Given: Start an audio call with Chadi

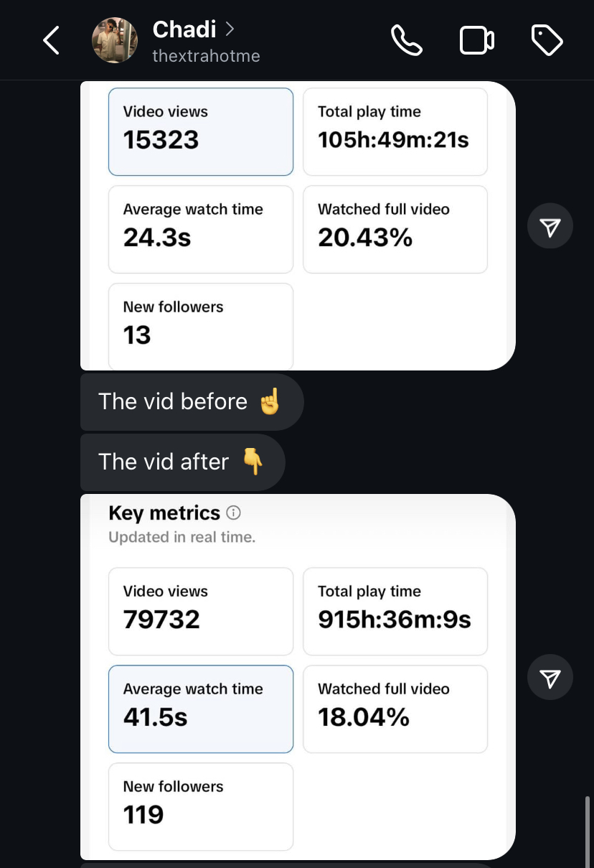Looking at the screenshot, I should point(407,41).
